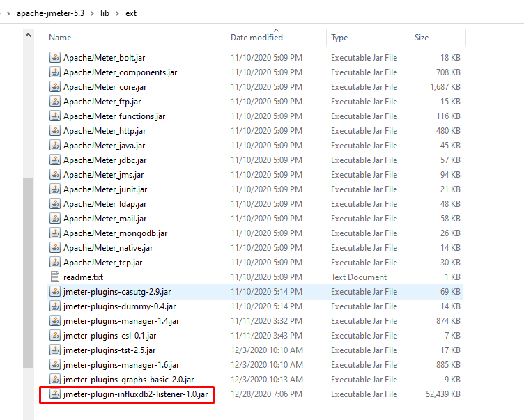Click the jmeter-plugins-csl-0.1.jar icon
This screenshot has width=524, height=420.
click(55, 336)
